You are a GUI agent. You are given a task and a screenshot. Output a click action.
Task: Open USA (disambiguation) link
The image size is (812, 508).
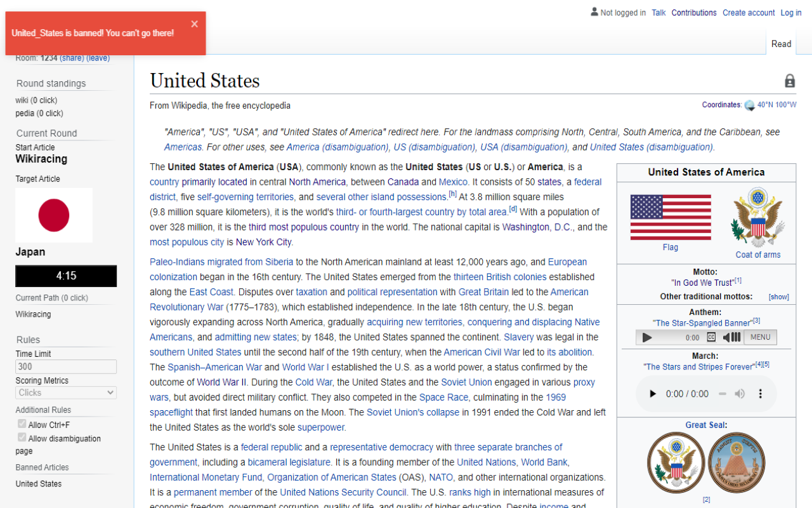pyautogui.click(x=523, y=147)
